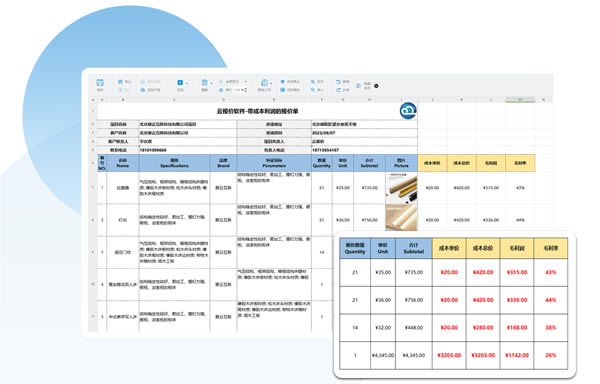Click the lower magnifier icon in toolbar
Viewport: 600px width, 384px height.
tap(313, 90)
